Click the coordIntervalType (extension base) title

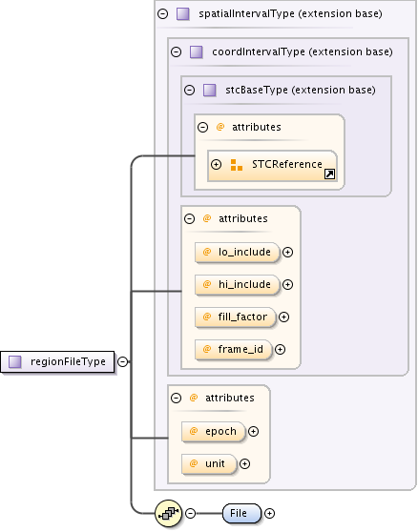click(303, 51)
